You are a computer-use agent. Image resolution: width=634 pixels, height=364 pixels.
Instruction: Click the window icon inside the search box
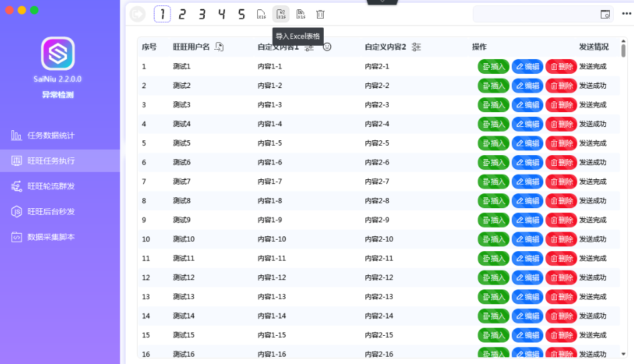point(604,14)
